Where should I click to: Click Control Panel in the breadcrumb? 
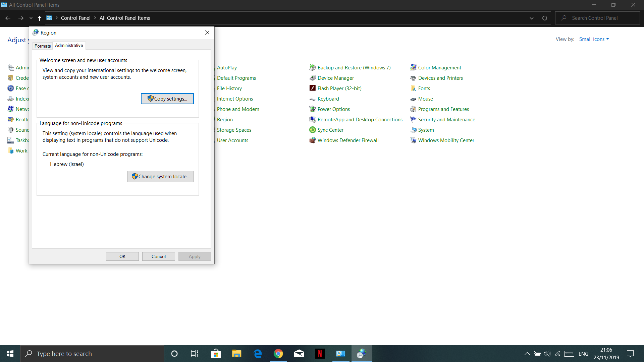tap(76, 18)
